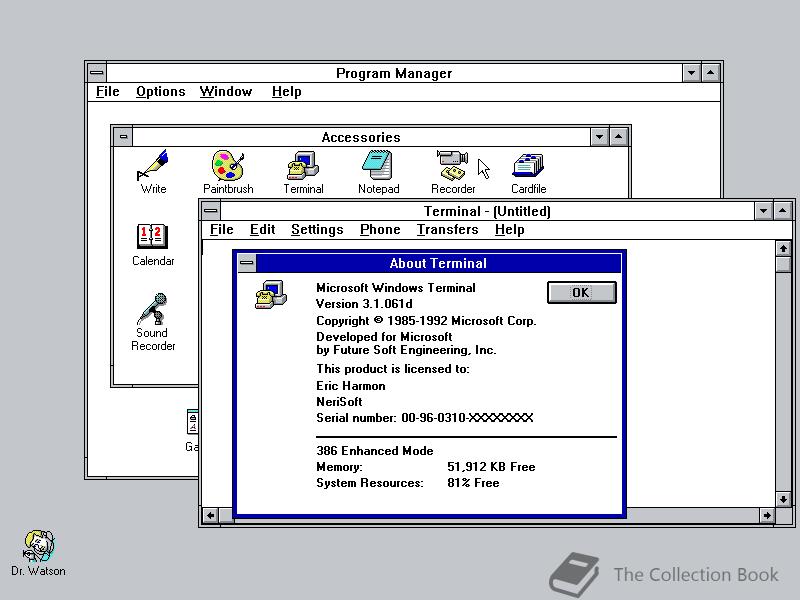Click Terminal vertical scrollbar thumb
The image size is (800, 600).
(783, 265)
